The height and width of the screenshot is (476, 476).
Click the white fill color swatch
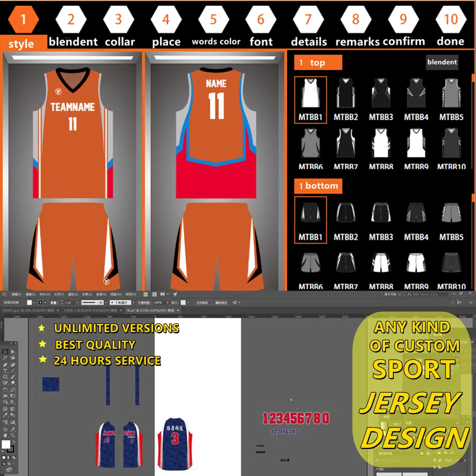(x=6, y=444)
